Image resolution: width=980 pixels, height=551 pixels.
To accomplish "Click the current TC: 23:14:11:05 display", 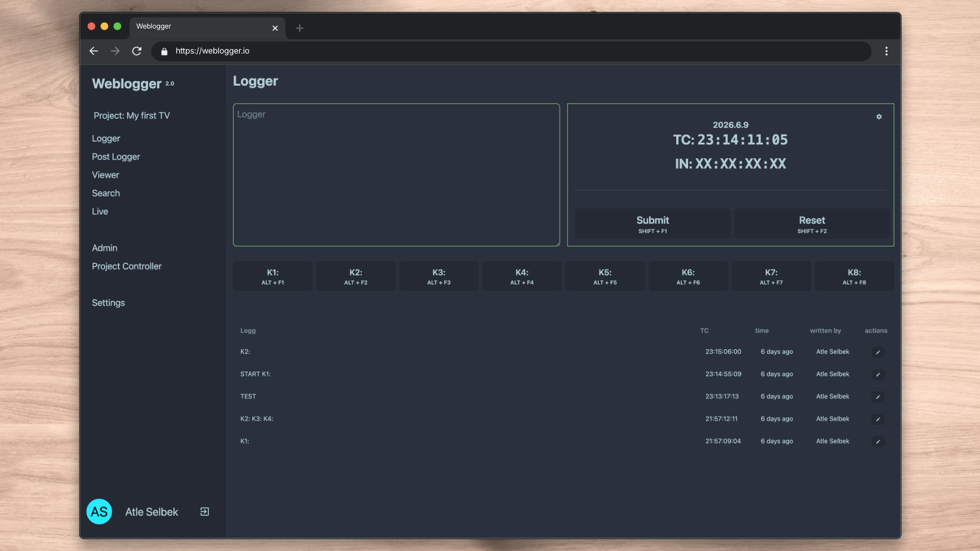I will (x=730, y=140).
